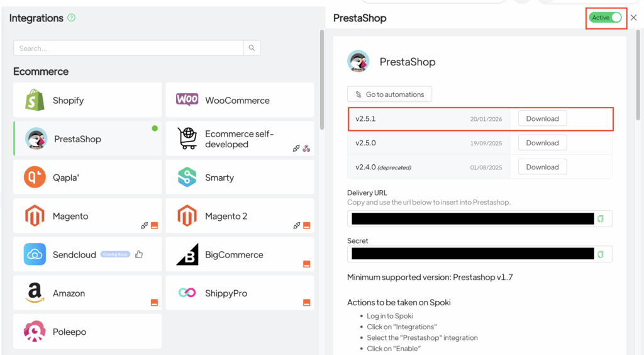
Task: Toggle the PrestaShop Active switch
Action: click(606, 18)
